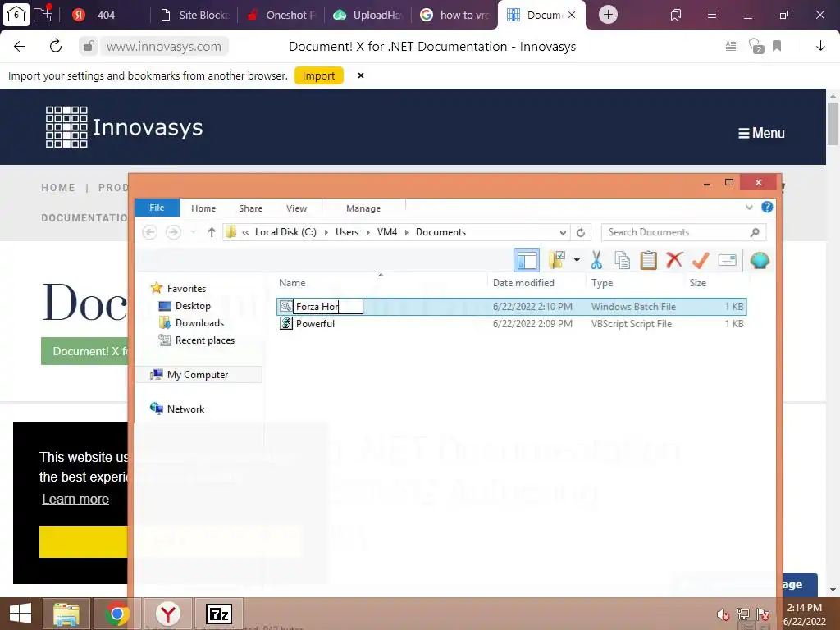Viewport: 840px width, 630px height.
Task: Dismiss the import bookmarks notification
Action: tap(361, 75)
